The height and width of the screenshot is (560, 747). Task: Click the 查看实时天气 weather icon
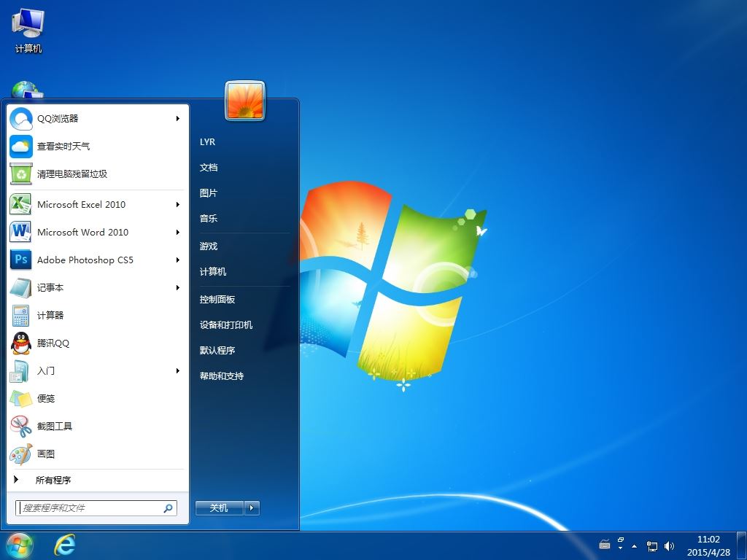pyautogui.click(x=21, y=146)
